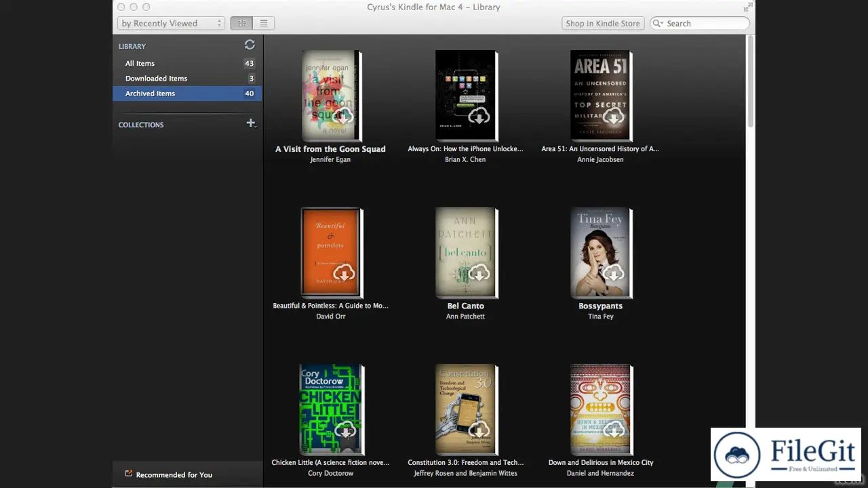Select Downloaded Items in the sidebar

pos(187,78)
